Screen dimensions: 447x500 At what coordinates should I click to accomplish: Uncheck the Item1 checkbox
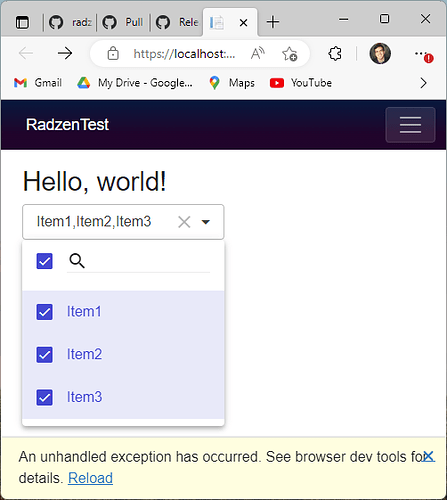pos(44,312)
